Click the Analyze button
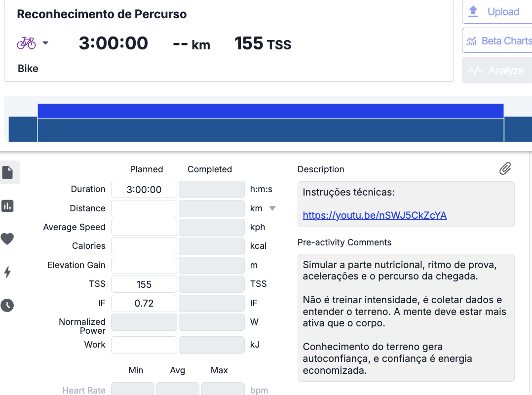 [x=496, y=71]
